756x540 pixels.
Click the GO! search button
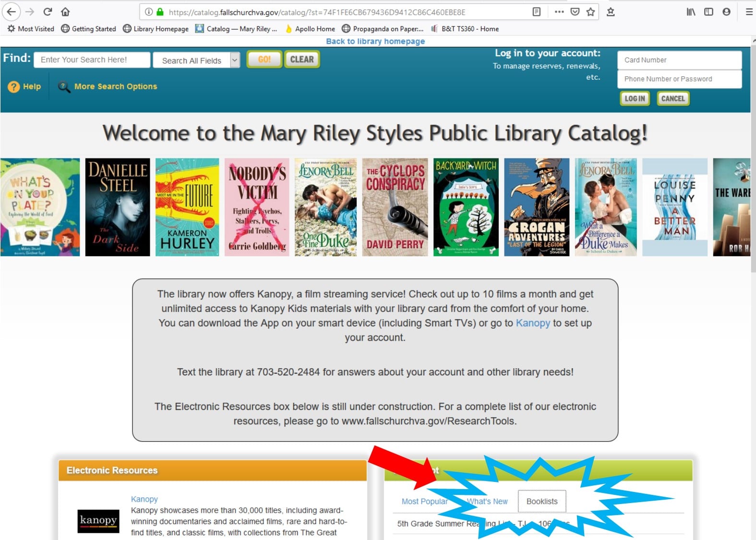pos(264,60)
